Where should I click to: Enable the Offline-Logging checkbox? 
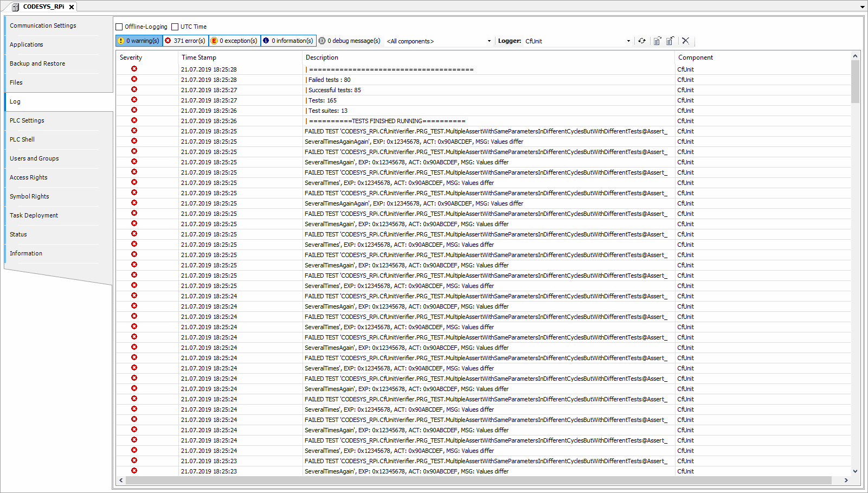tap(119, 27)
